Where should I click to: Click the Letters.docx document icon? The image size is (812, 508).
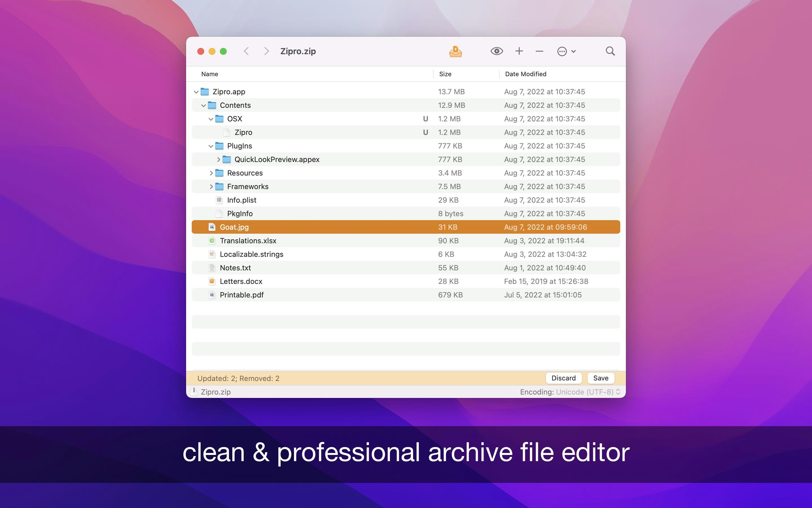point(212,281)
